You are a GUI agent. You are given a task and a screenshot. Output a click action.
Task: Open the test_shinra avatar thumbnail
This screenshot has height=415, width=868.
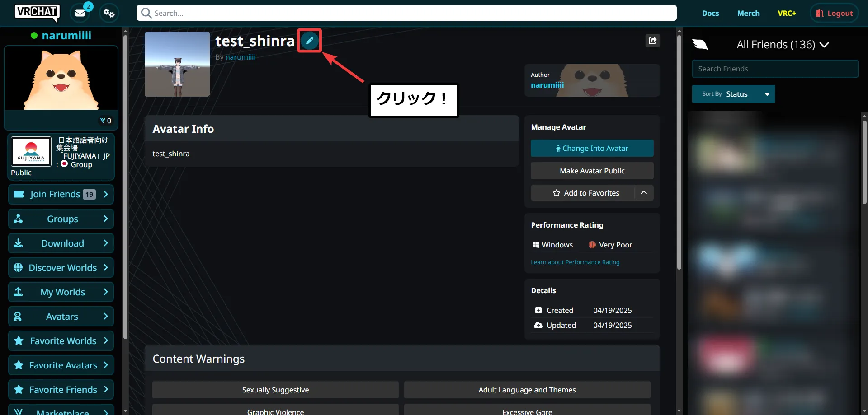coord(177,64)
